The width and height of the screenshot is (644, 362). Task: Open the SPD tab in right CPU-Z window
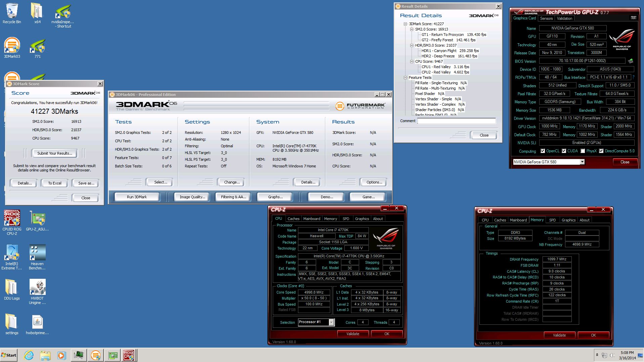(552, 220)
